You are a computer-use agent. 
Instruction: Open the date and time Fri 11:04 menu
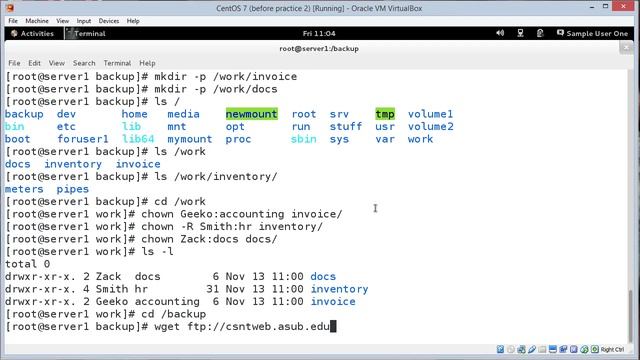click(319, 33)
